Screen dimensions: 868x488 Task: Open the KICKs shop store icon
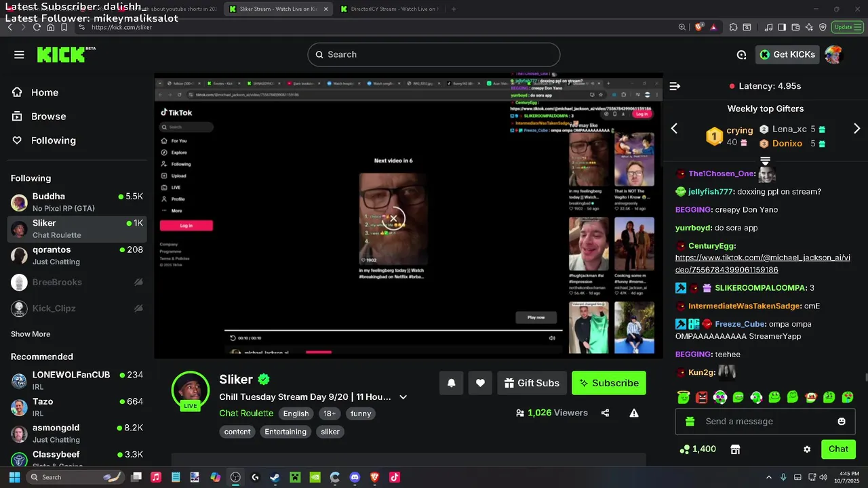pyautogui.click(x=735, y=449)
